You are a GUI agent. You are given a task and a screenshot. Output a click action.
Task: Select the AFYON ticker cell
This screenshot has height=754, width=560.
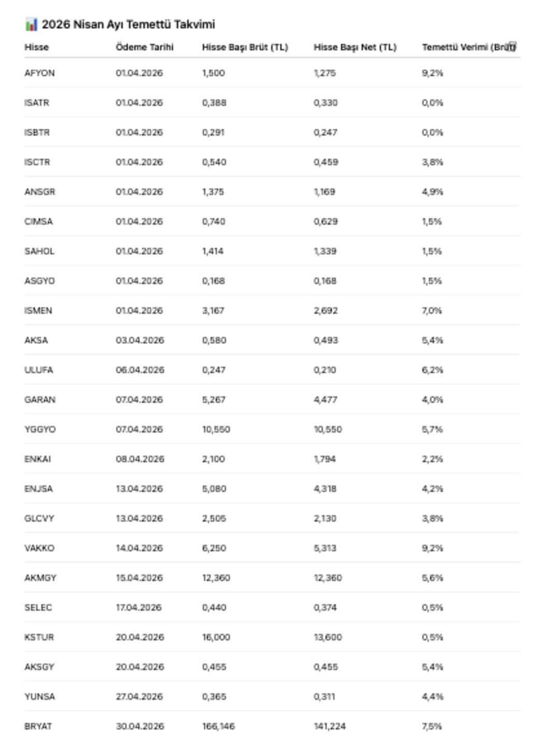[39, 73]
